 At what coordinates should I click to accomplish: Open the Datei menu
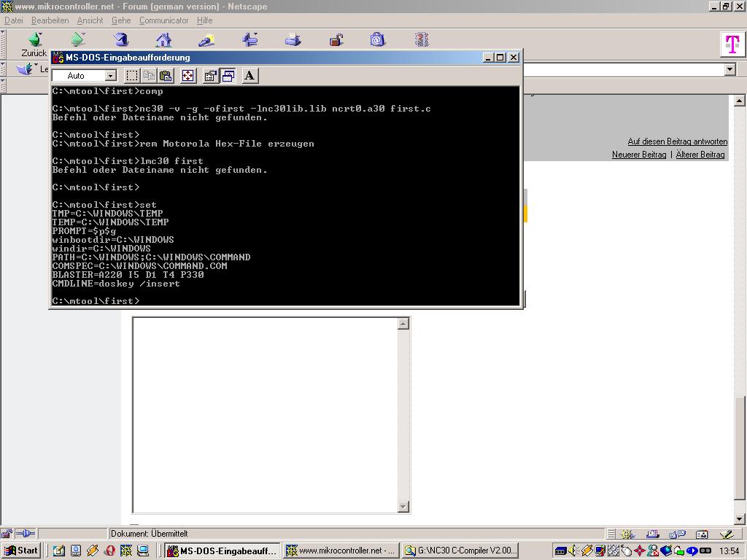(13, 20)
